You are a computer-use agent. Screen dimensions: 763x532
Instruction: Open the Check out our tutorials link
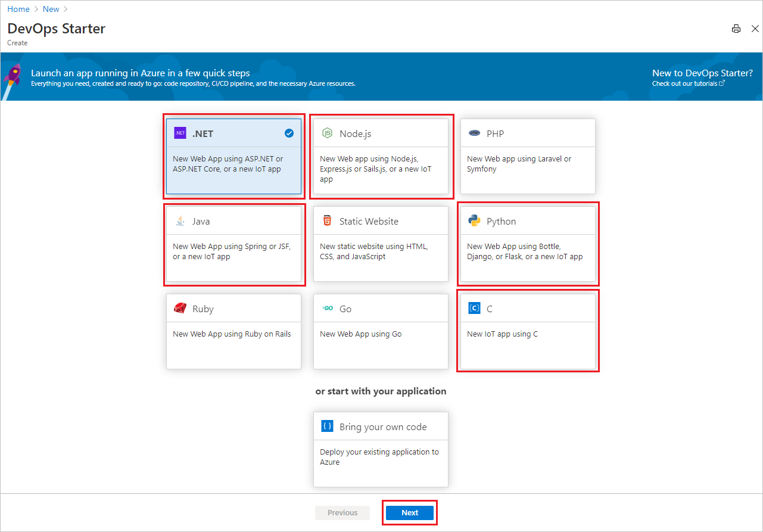point(685,83)
